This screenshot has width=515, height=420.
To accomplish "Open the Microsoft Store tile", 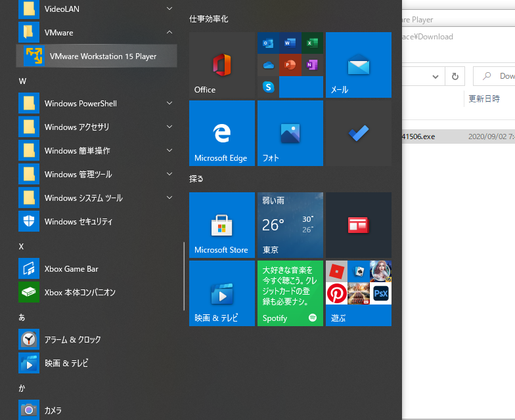I will [x=222, y=225].
